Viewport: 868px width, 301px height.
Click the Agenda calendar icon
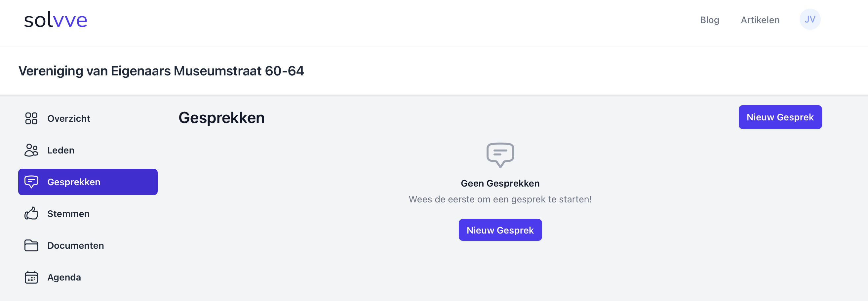[x=31, y=278]
